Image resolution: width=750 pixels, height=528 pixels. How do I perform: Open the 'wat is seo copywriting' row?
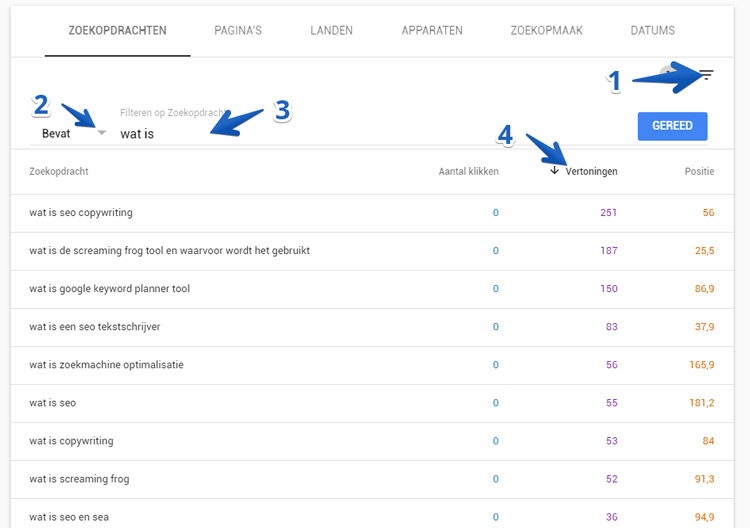(372, 213)
